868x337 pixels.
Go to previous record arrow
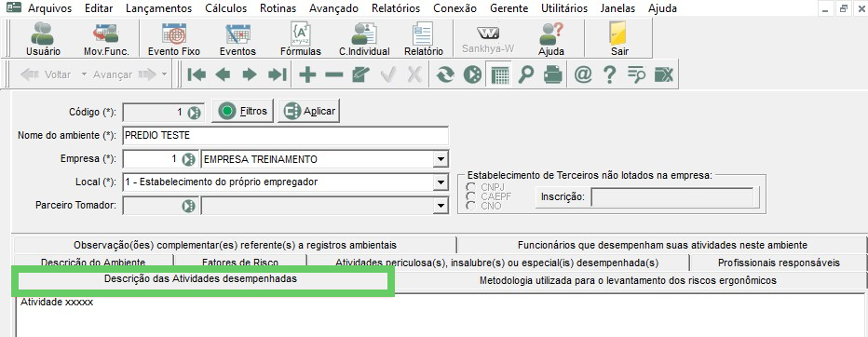(224, 74)
